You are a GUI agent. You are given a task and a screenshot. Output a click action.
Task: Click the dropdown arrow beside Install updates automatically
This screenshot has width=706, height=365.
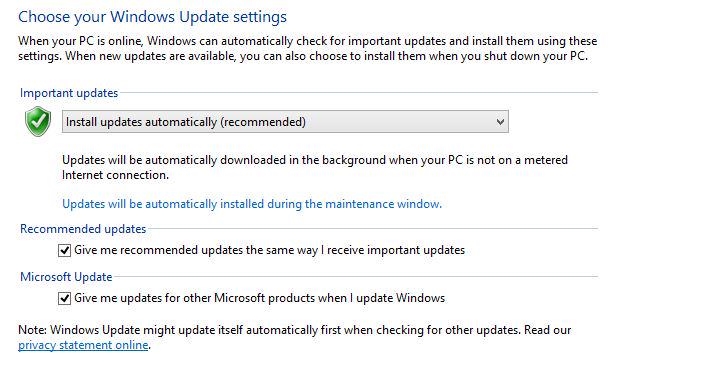tap(500, 122)
